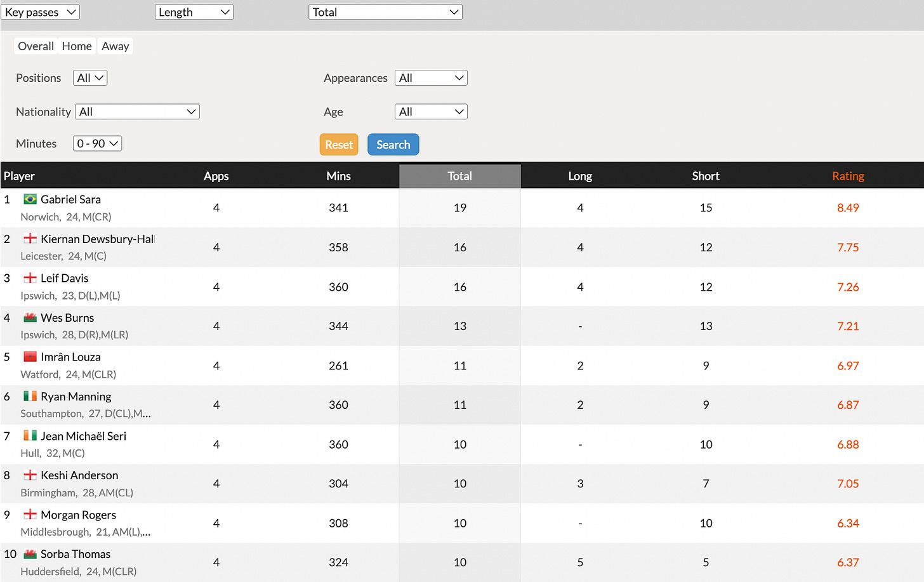The width and height of the screenshot is (924, 582).
Task: Sort table by Apps column header
Action: click(216, 176)
